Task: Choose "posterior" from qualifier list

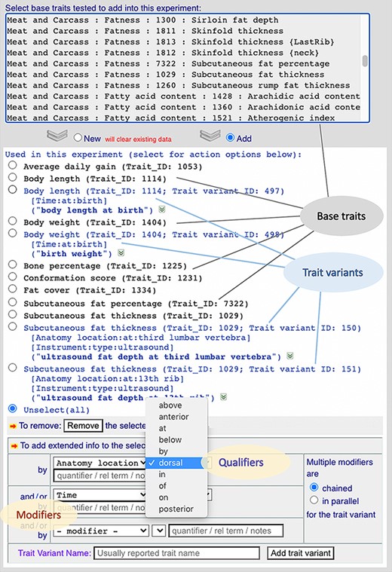Action: (x=176, y=509)
